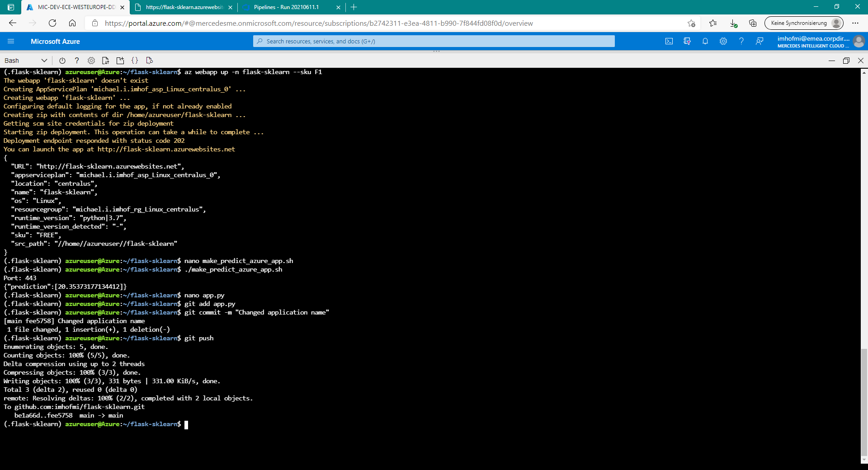Click the prediction output value line

tap(65, 287)
